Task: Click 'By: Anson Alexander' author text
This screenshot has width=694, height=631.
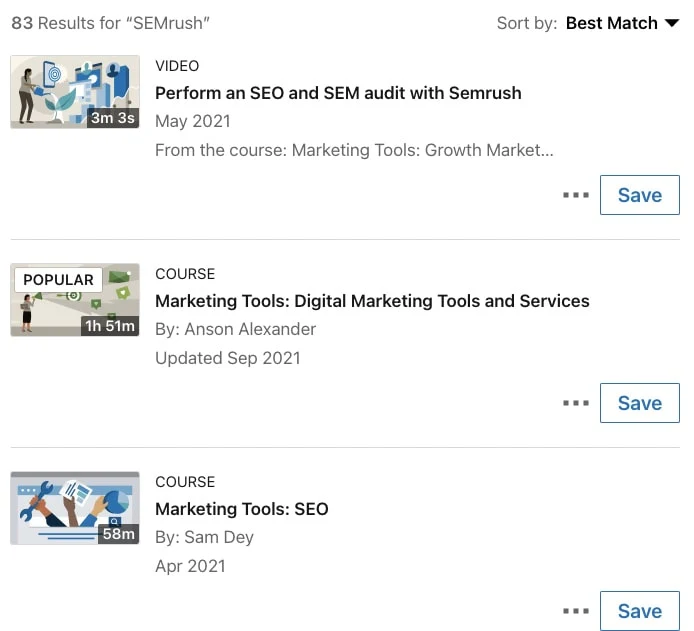Action: 235,330
